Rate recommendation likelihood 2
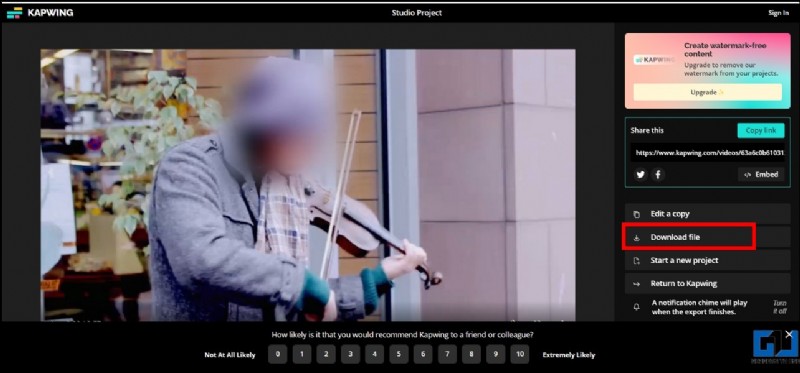This screenshot has width=800, height=373. click(326, 354)
